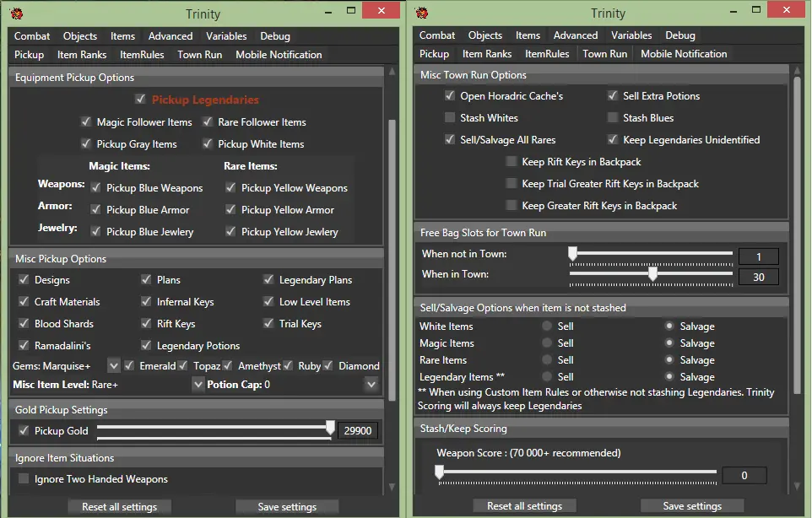
Task: Toggle the Pickup Legendaries checkbox
Action: pyautogui.click(x=140, y=99)
